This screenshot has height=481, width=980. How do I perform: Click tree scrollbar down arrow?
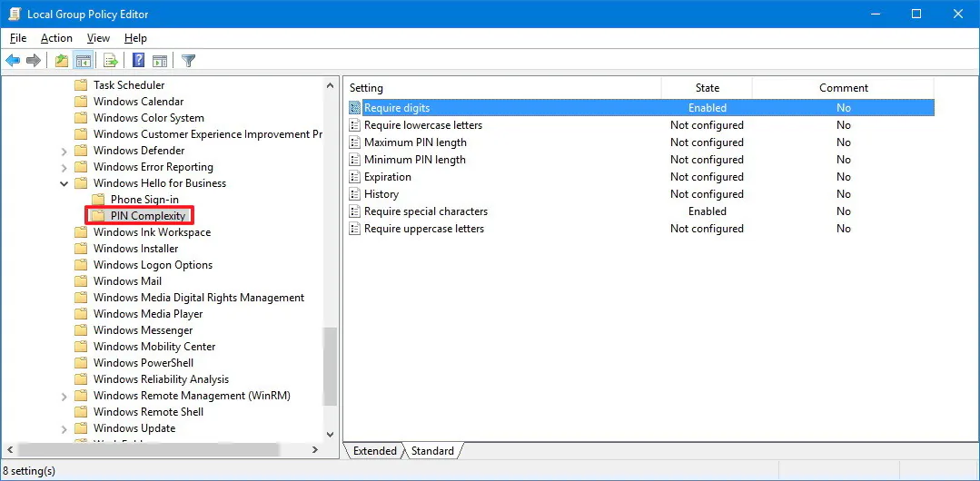[x=330, y=434]
